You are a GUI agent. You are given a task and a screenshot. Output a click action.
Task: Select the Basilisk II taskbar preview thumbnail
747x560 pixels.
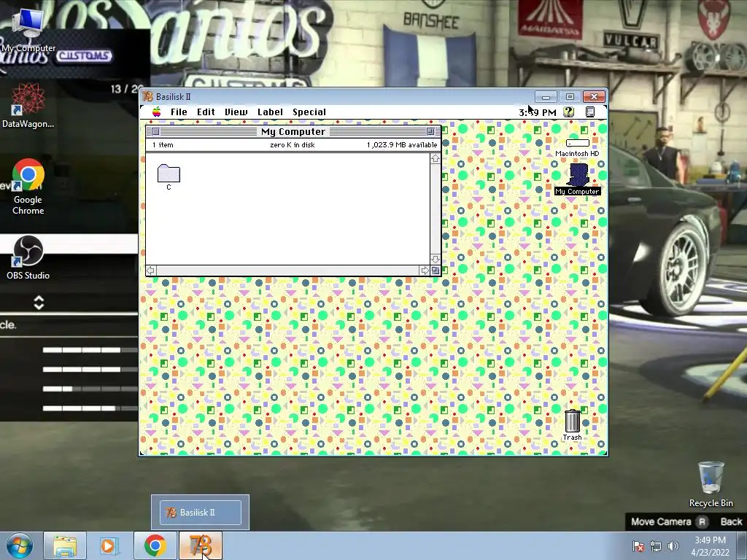click(200, 513)
